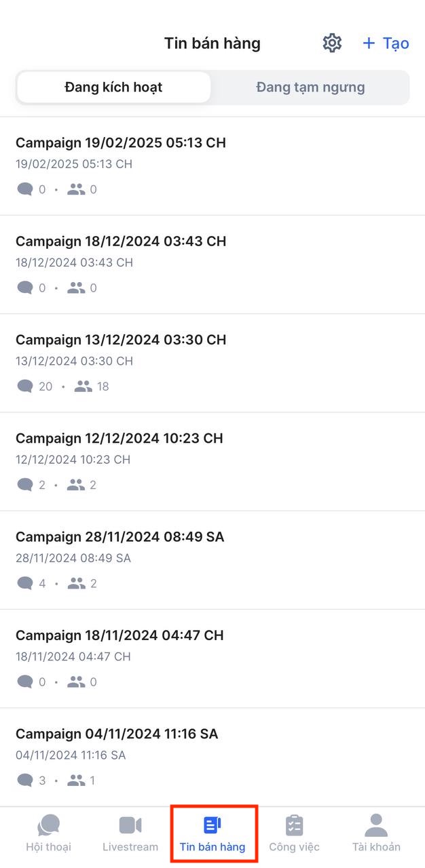Select Campaign 04/11/2024 11:16 SA title

(x=117, y=734)
